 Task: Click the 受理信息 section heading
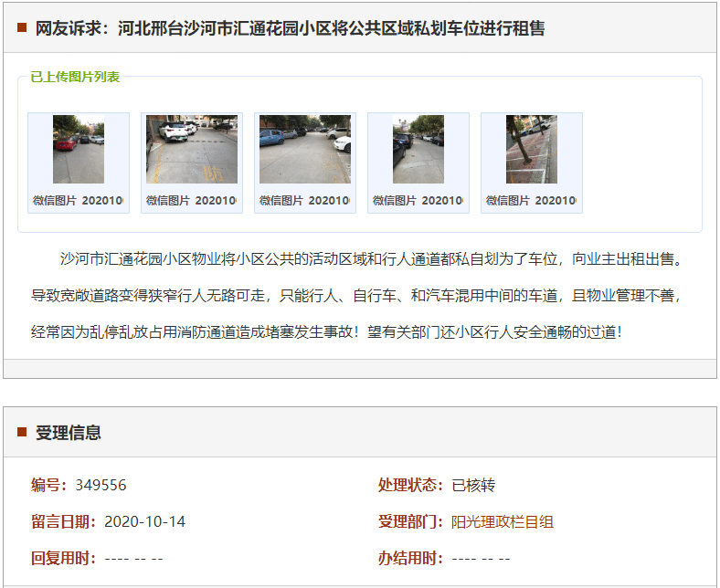tap(69, 433)
